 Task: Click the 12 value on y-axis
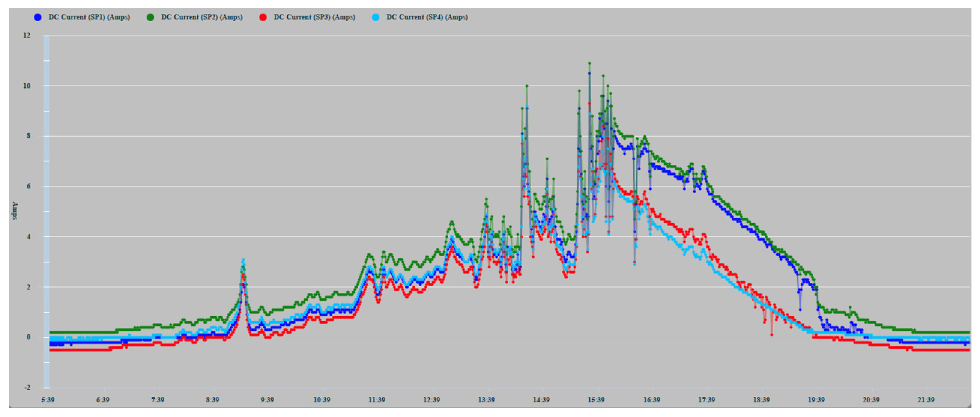[27, 35]
